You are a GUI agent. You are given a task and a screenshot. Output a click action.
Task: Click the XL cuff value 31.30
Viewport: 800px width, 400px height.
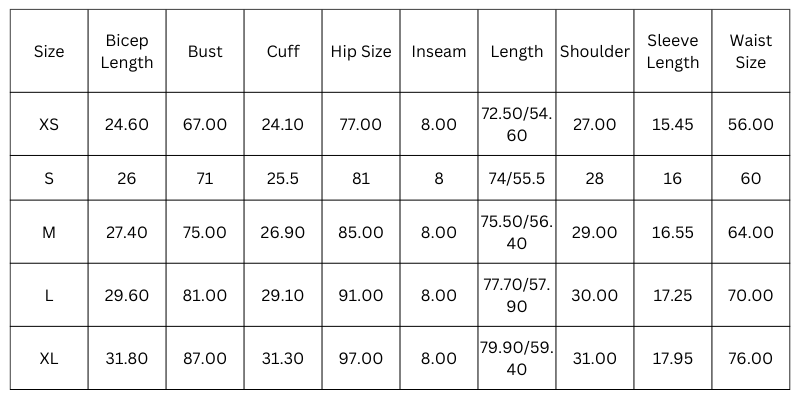[283, 358]
